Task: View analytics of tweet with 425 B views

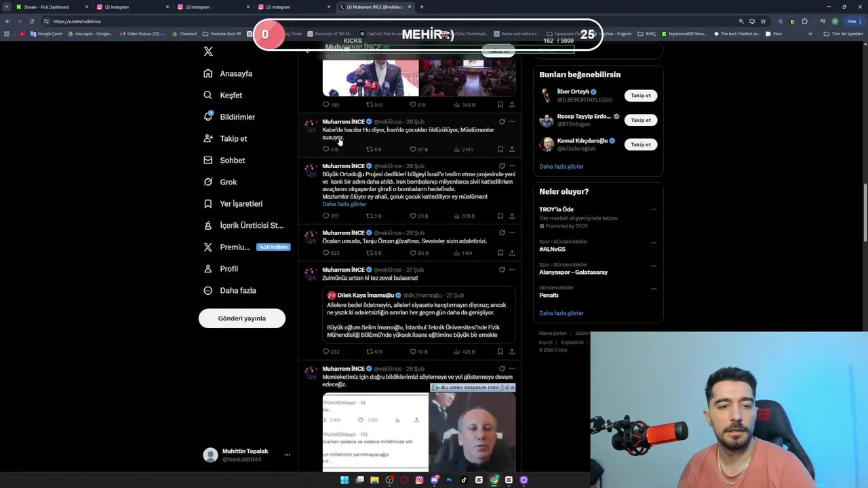Action: point(463,352)
